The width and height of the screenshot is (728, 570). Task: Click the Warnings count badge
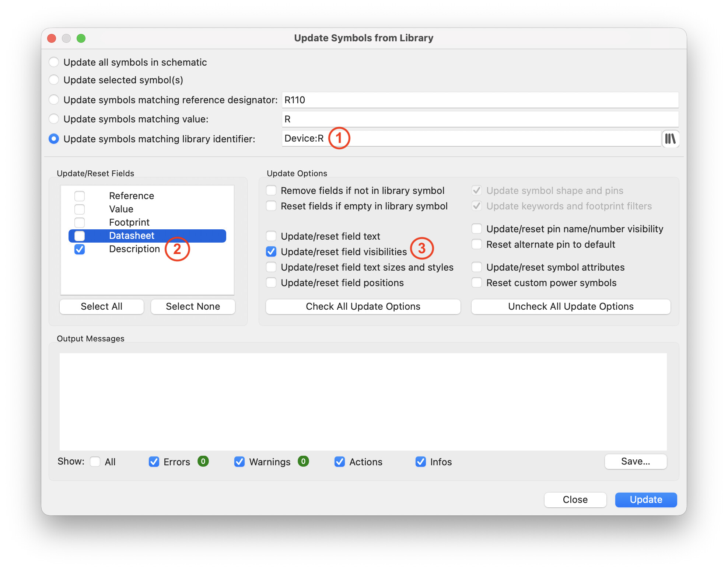coord(303,461)
